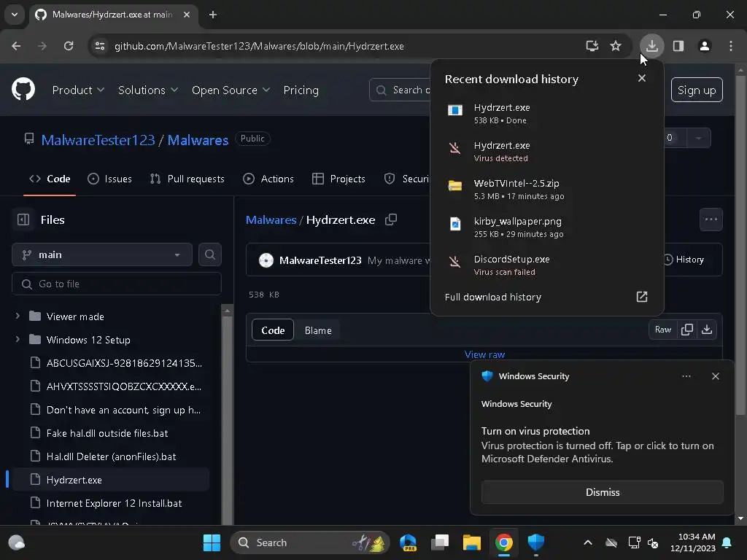Open MalwareTester123 user profile link
Screen dimensions: 747x560
click(98, 140)
